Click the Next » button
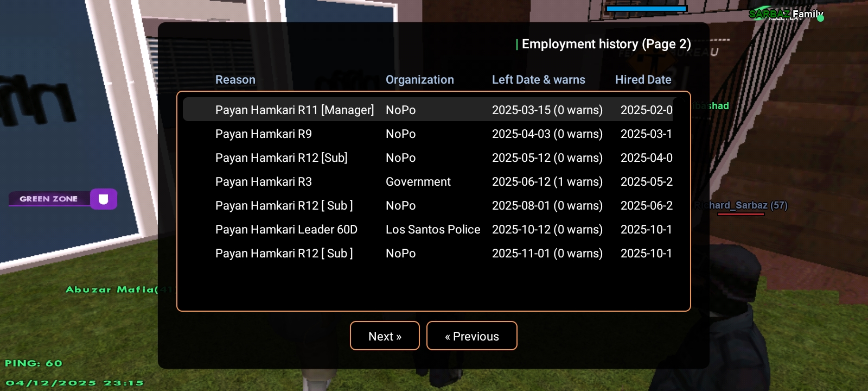This screenshot has height=391, width=868. pyautogui.click(x=385, y=336)
